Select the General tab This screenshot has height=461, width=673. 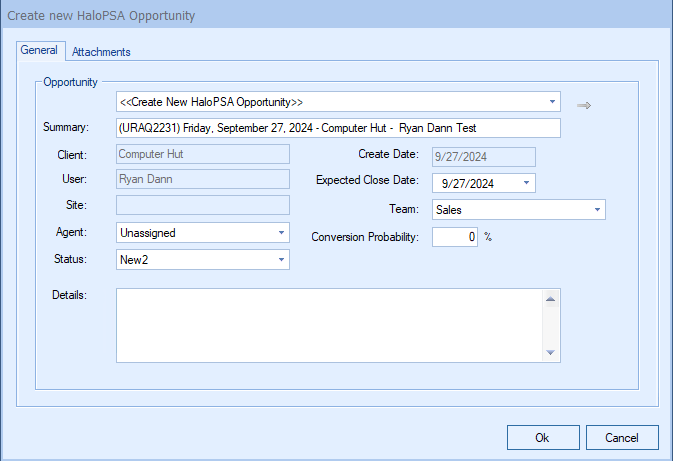click(39, 50)
